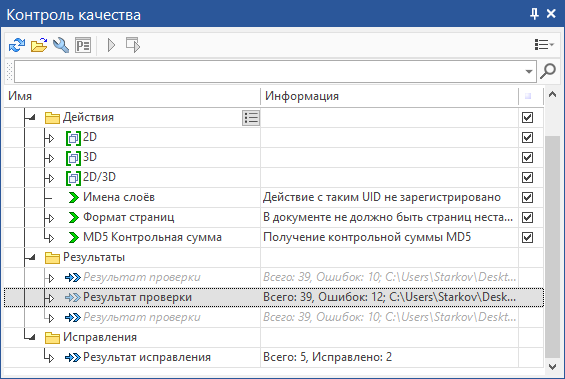Select "Получение контрольной суммы MD5" text
Viewport: 565px width, 379px height.
pos(367,237)
